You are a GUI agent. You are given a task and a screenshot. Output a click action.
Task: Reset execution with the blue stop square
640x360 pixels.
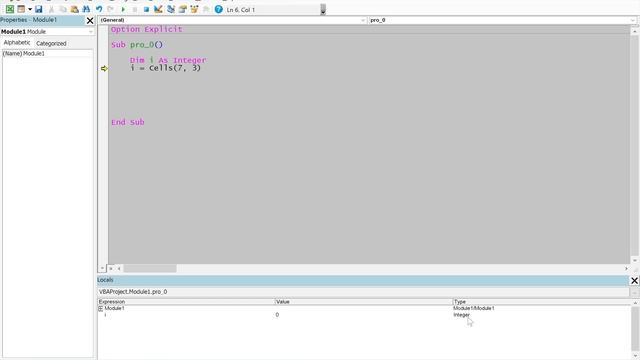coord(147,9)
